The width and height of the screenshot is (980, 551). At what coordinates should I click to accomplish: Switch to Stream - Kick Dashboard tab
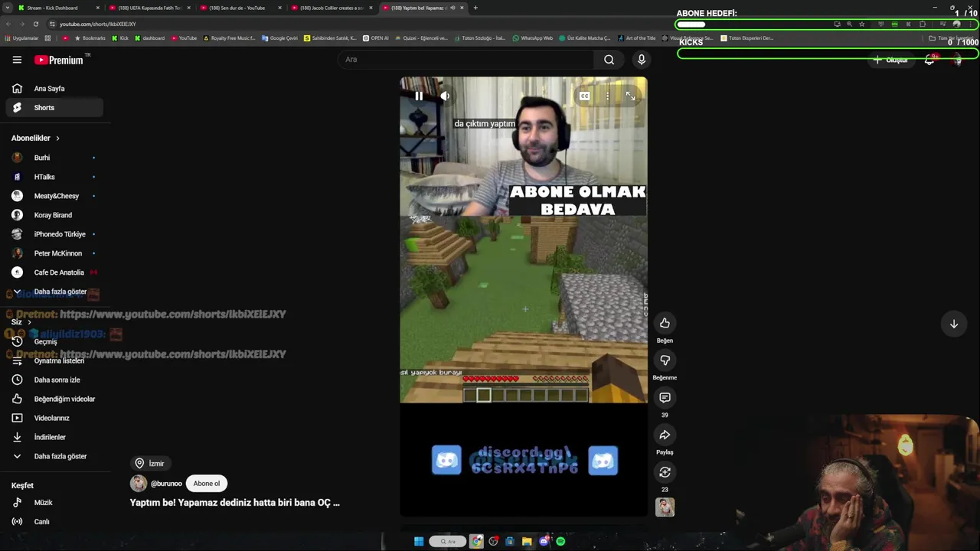tap(58, 8)
